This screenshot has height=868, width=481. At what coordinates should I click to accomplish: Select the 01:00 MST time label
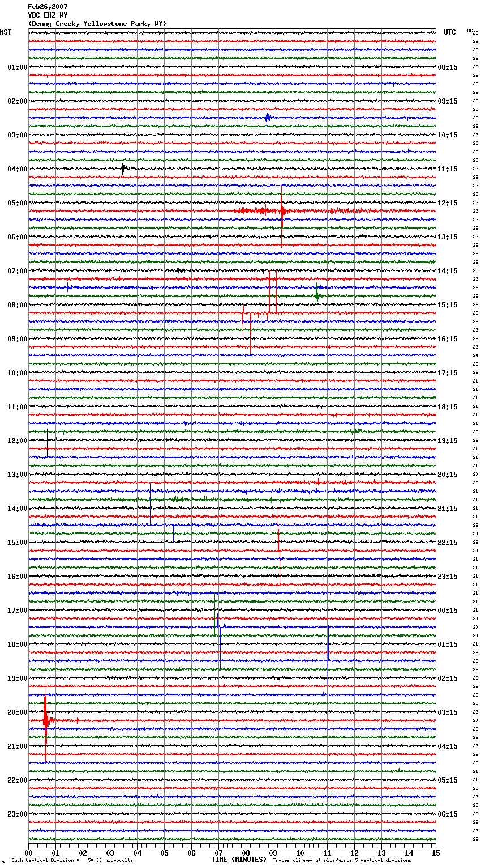click(x=17, y=67)
